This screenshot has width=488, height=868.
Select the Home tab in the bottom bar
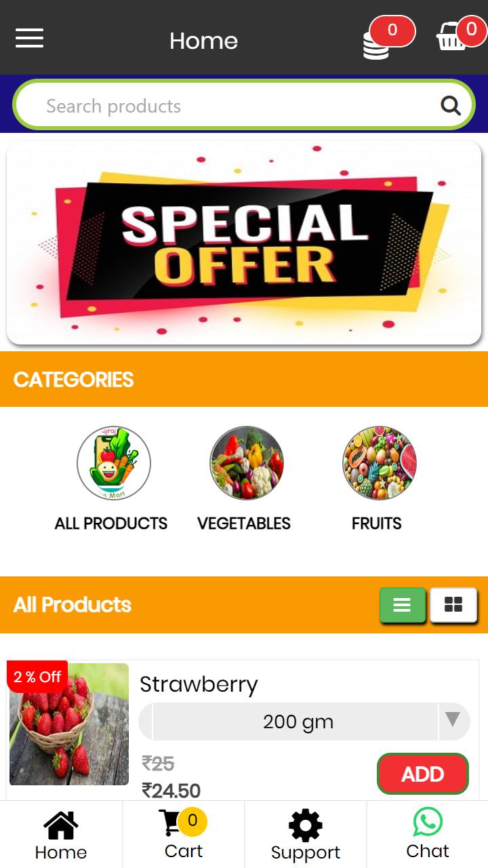tap(61, 834)
